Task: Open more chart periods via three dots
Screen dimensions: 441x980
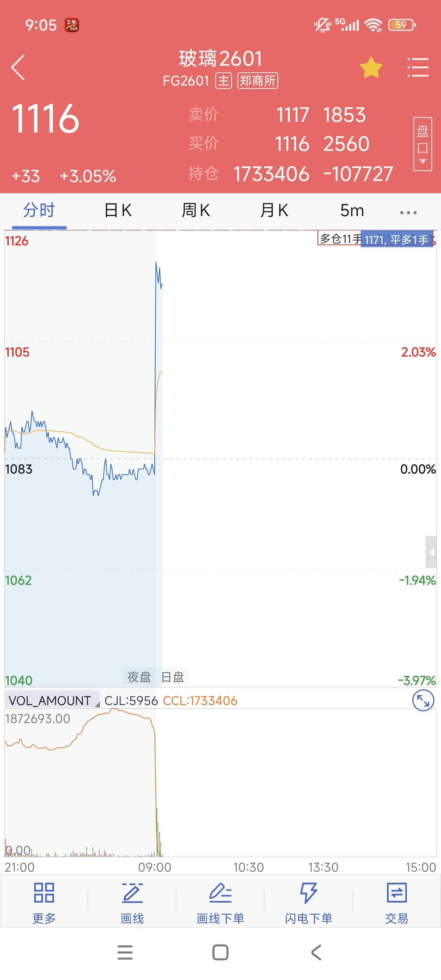Action: tap(408, 212)
